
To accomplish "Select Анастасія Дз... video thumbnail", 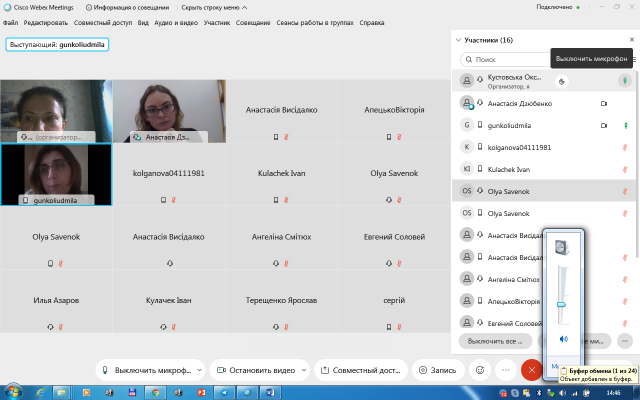I will coord(169,111).
